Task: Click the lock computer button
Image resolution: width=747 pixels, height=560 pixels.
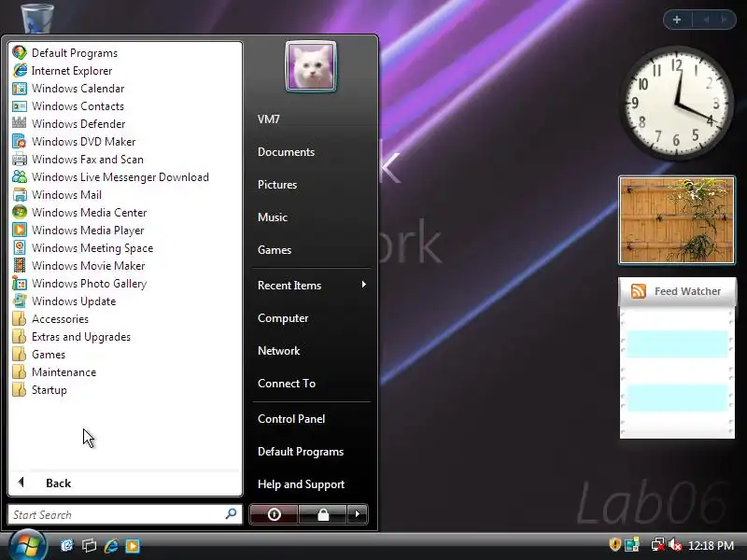Action: click(x=323, y=514)
